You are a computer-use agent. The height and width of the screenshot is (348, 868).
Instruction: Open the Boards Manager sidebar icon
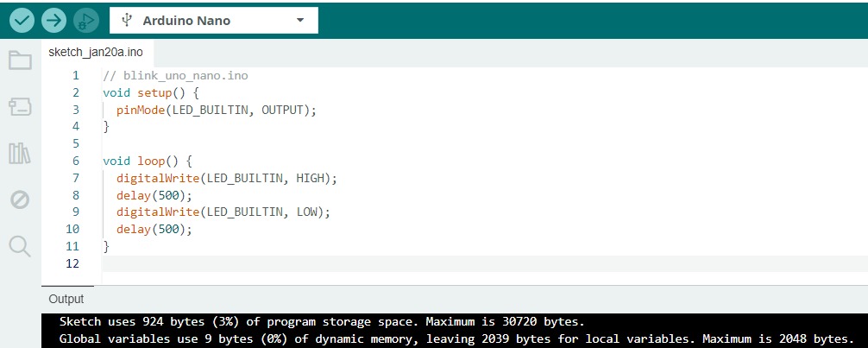click(x=20, y=106)
